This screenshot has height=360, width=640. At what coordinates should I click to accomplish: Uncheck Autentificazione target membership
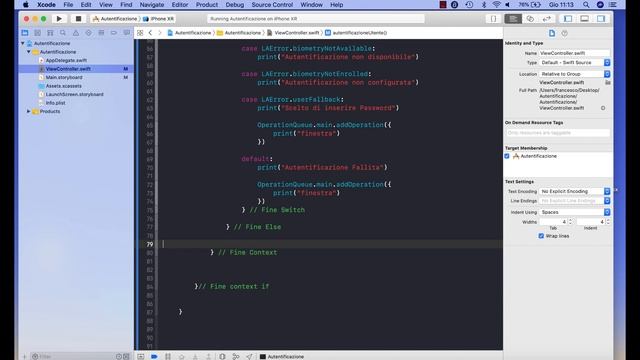point(507,156)
